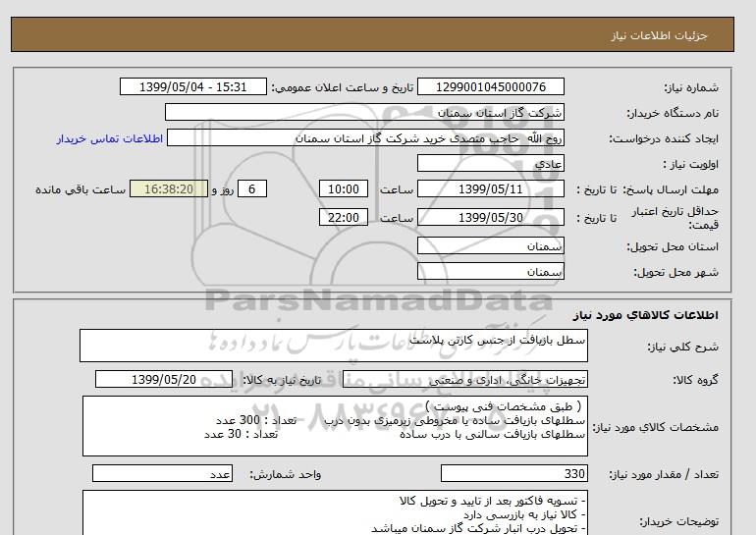Viewport: 756px width, 535px height.
Task: Click section heading اطلاعات کالاهای مورد نیاز
Action: 646,315
